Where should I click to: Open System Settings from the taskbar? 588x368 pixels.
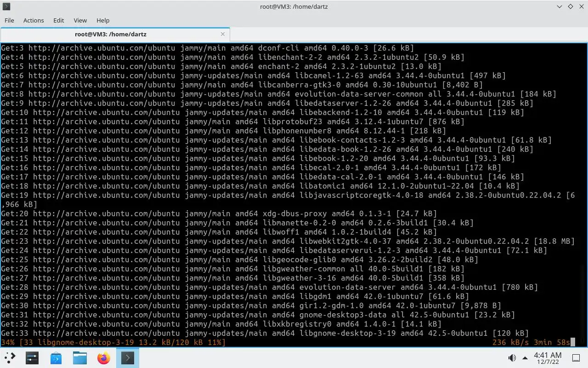(x=32, y=357)
